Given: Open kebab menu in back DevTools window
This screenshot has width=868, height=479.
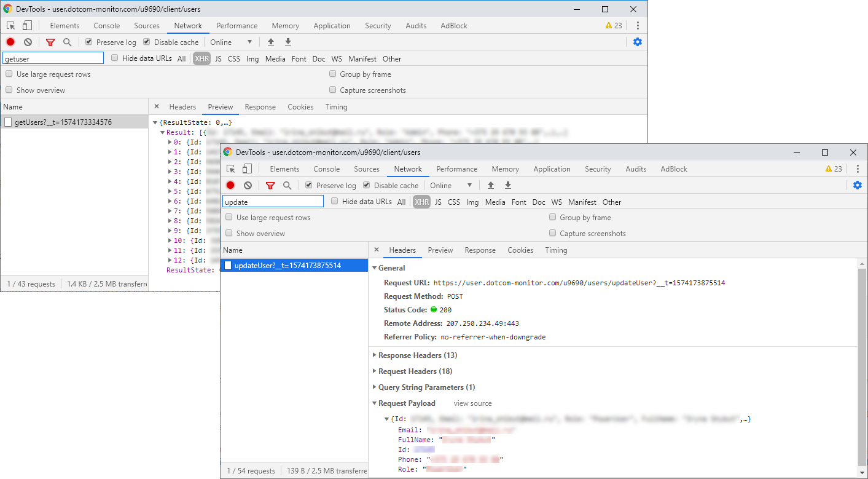Looking at the screenshot, I should tap(638, 25).
